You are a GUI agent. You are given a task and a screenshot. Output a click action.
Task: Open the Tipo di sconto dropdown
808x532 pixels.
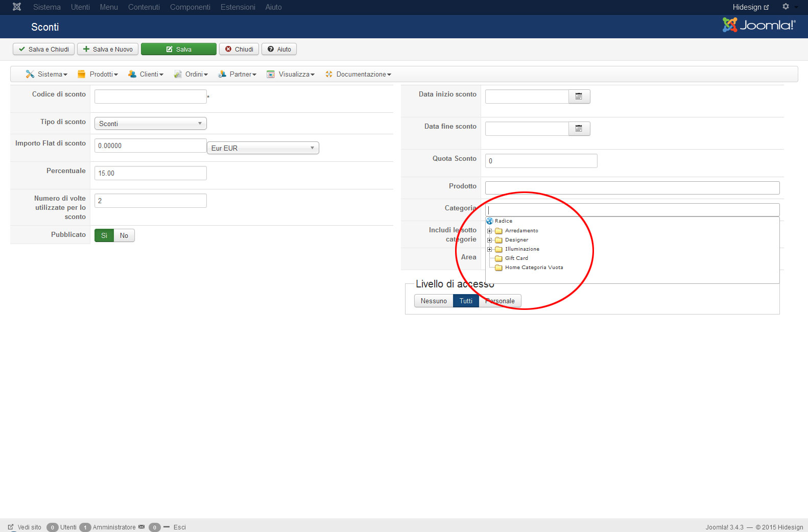click(151, 124)
